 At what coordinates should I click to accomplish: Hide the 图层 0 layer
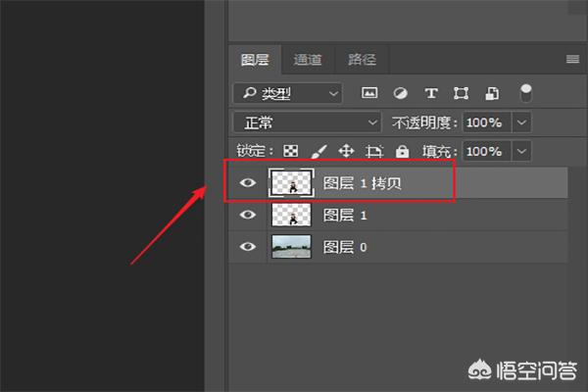[248, 246]
